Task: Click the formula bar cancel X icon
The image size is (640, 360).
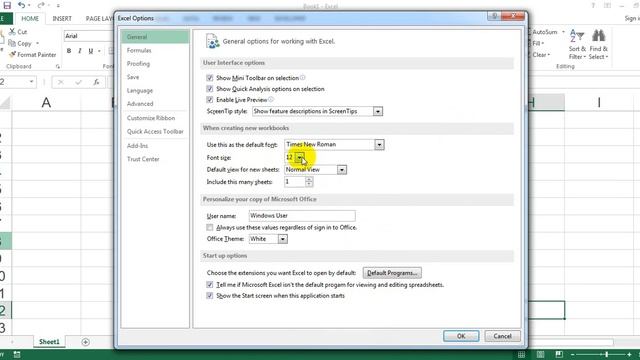Action: [x=61, y=82]
